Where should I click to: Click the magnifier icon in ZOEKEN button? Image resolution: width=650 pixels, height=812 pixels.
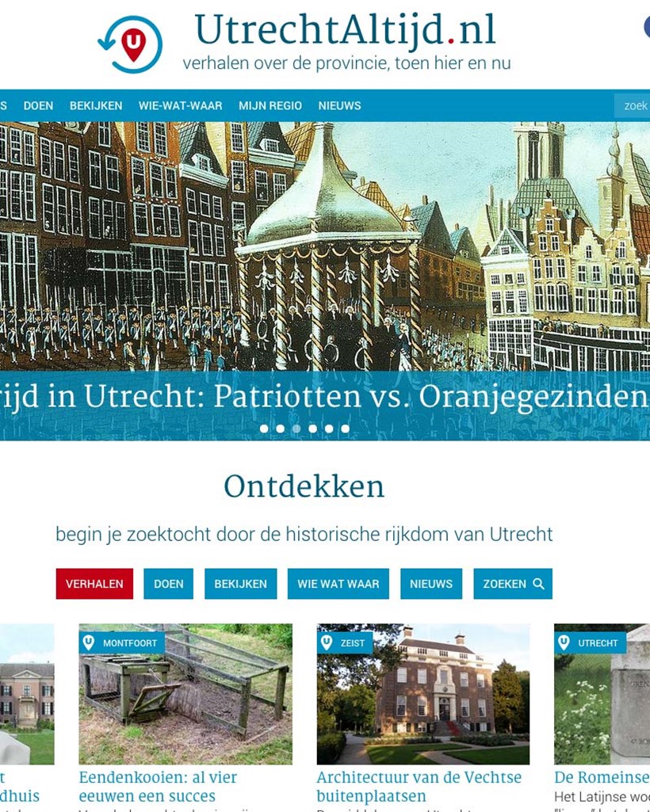538,584
